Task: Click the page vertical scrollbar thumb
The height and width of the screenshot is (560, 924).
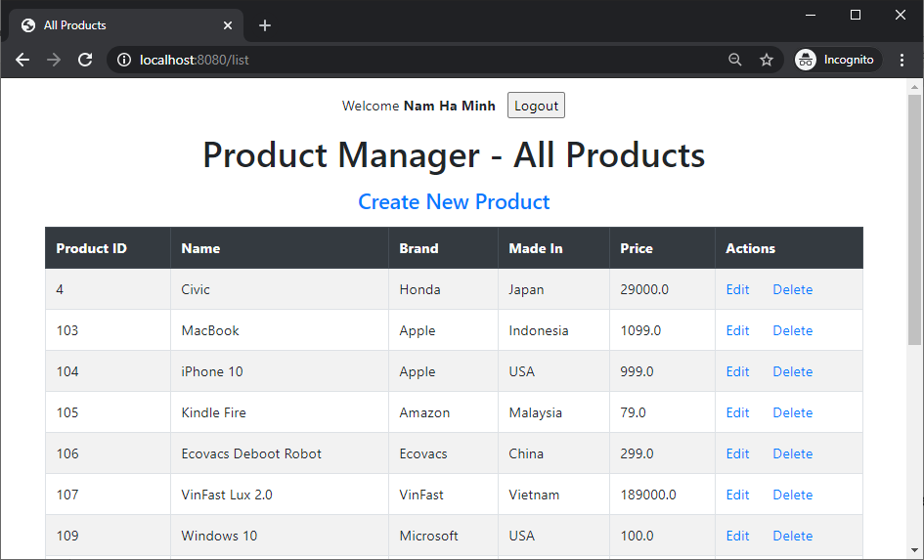Action: pyautogui.click(x=914, y=220)
